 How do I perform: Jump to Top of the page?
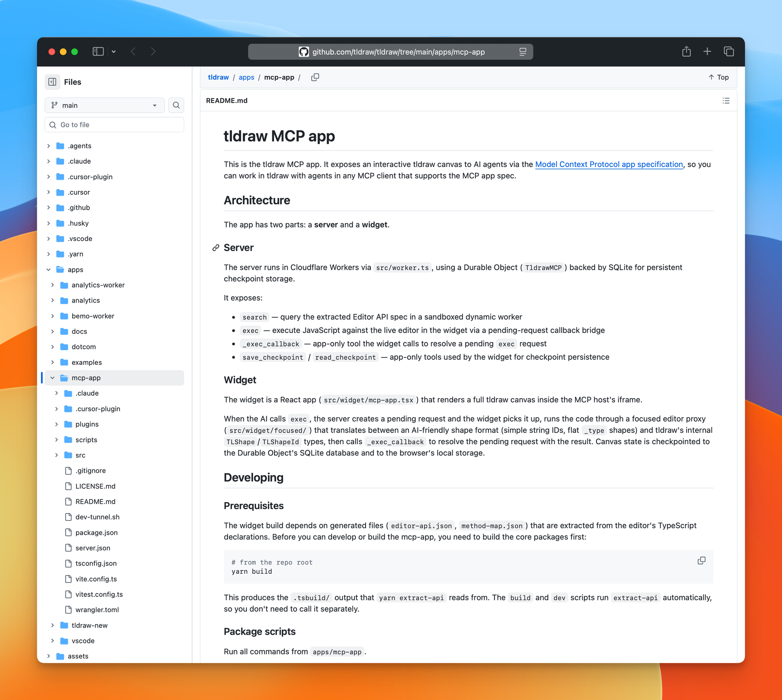(x=719, y=77)
